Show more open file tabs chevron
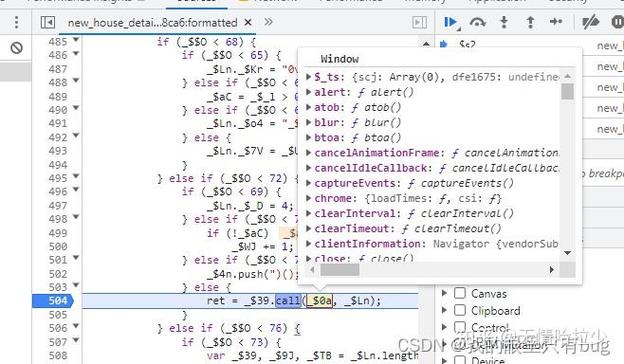Image resolution: width=624 pixels, height=364 pixels. pyautogui.click(x=269, y=22)
